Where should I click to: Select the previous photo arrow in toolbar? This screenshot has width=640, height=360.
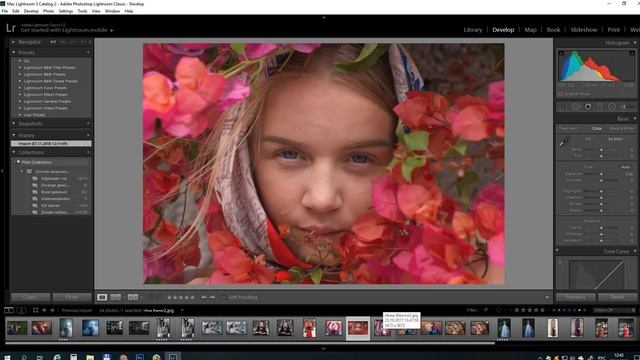(204, 297)
